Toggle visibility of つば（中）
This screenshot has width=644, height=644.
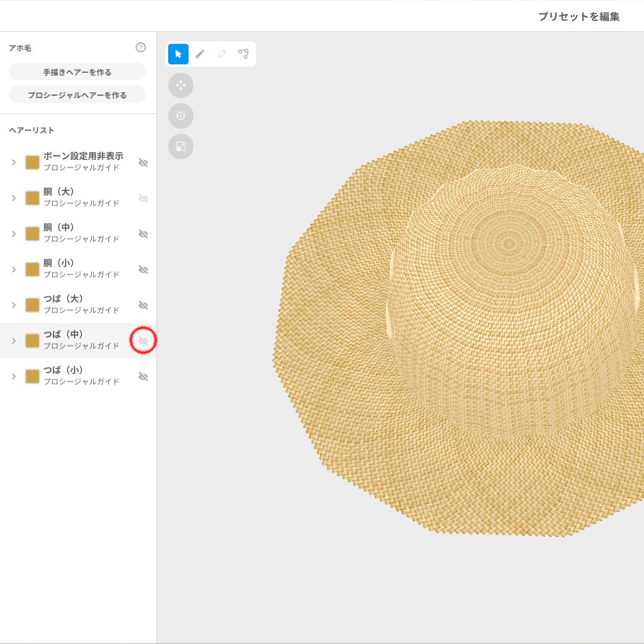click(x=143, y=341)
